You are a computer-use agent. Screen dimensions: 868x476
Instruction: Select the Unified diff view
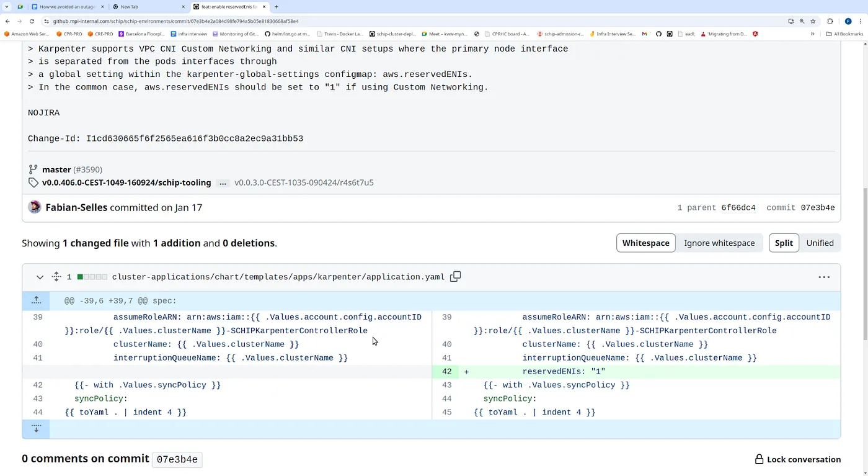tap(820, 243)
